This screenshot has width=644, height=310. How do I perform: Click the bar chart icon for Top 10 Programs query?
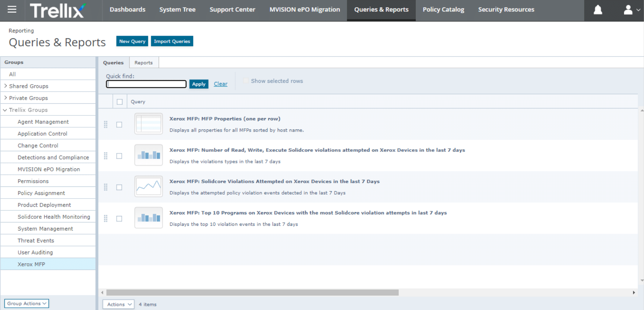tap(149, 217)
